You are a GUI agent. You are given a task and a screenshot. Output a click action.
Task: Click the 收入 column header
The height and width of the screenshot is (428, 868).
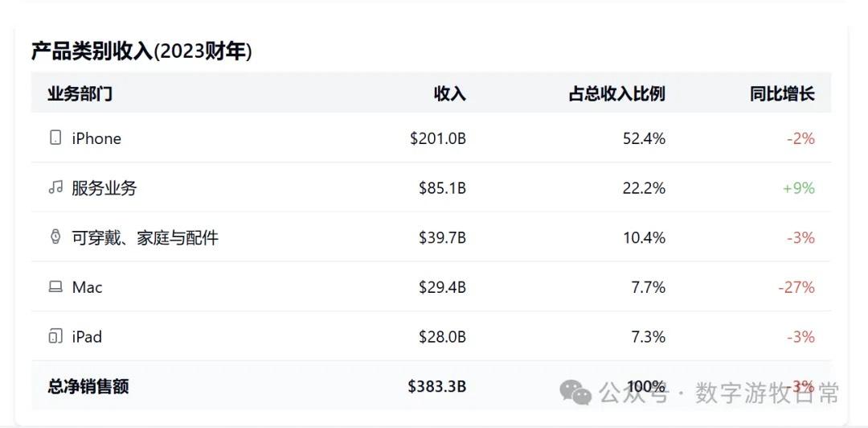(x=449, y=93)
